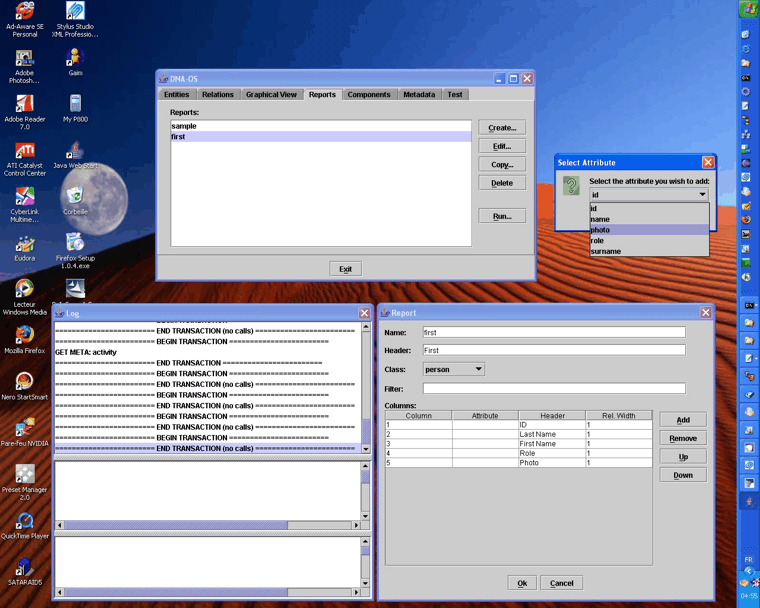Image resolution: width=760 pixels, height=608 pixels.
Task: Select the 'Photo' row in Columns table
Action: pyautogui.click(x=519, y=463)
